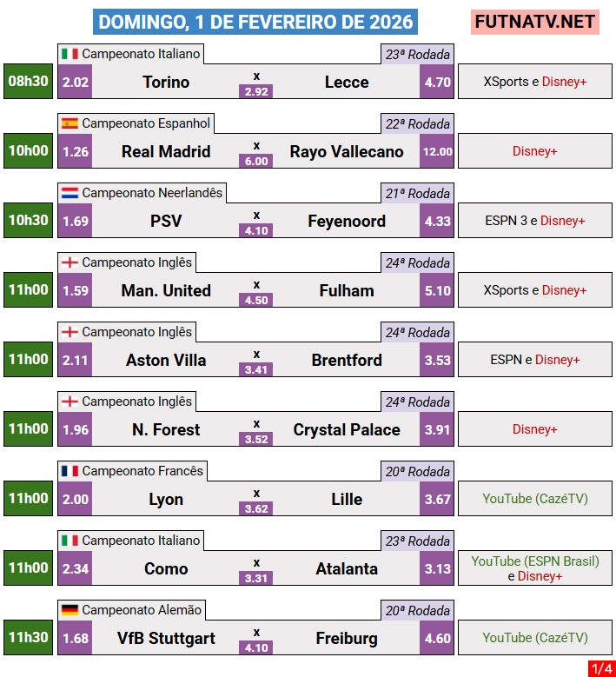
Task: Select Real Madrid home odds 1.26
Action: click(x=76, y=151)
